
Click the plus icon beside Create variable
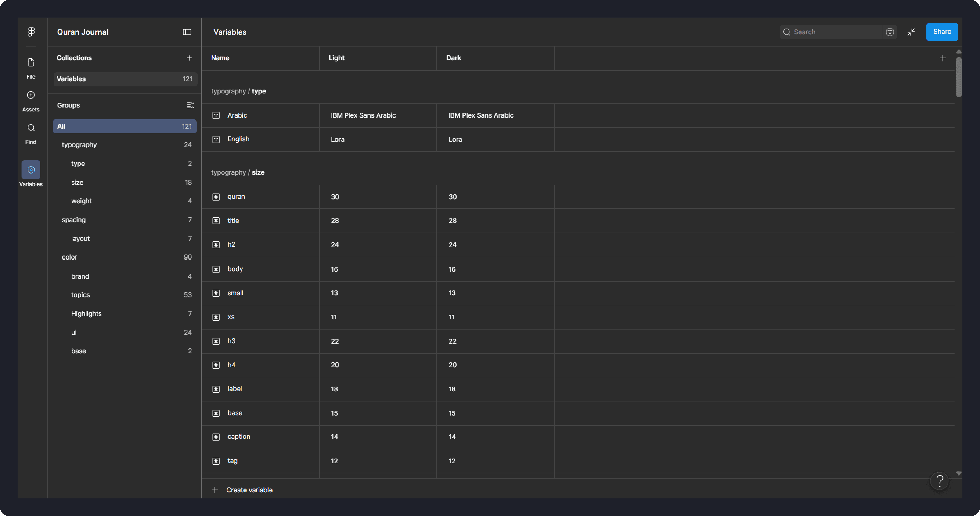pos(215,490)
